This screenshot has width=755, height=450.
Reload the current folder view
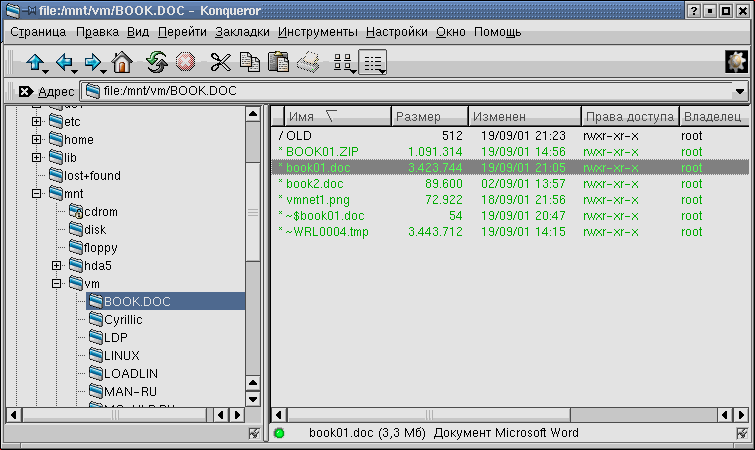pos(156,63)
